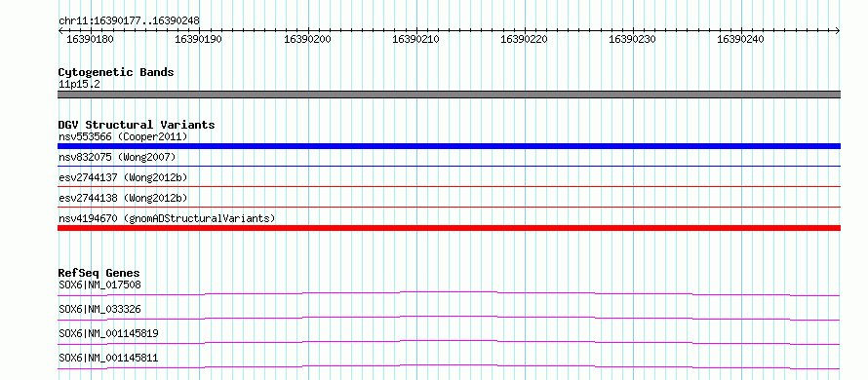868x380 pixels.
Task: Open variant nsv553566 (Cooper2011) label
Action: pyautogui.click(x=123, y=136)
